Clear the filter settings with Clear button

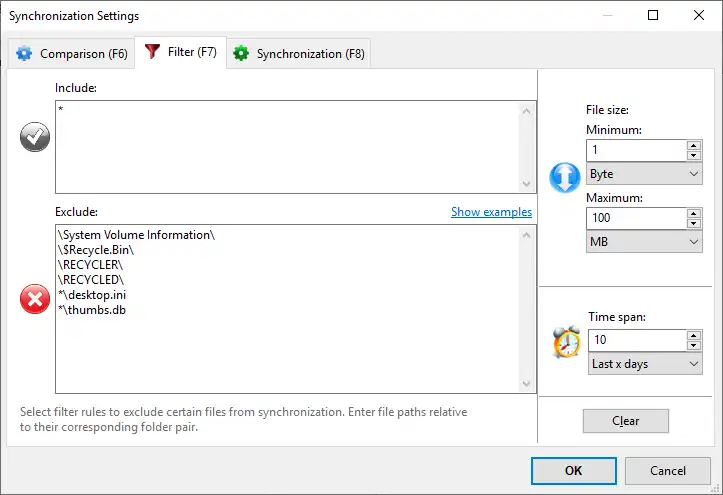point(626,421)
